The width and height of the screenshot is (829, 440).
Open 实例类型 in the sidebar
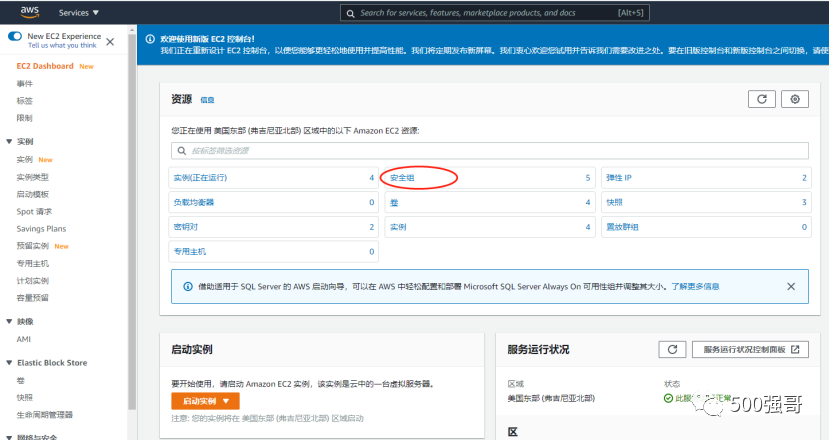(32, 177)
